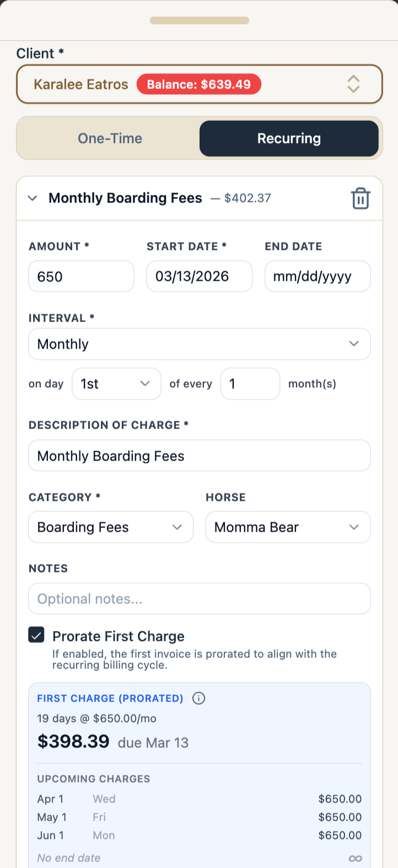398x868 pixels.
Task: Collapse the Monthly Boarding Fees section
Action: click(x=32, y=198)
